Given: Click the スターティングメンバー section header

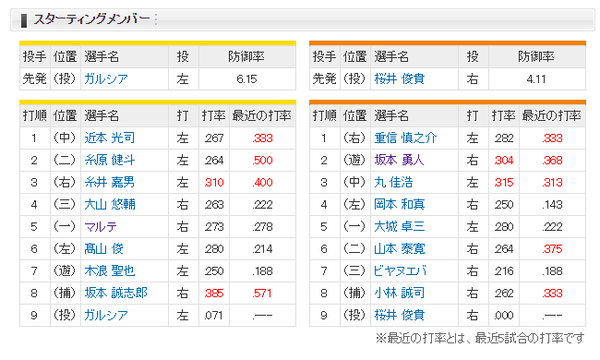Looking at the screenshot, I should point(303,20).
